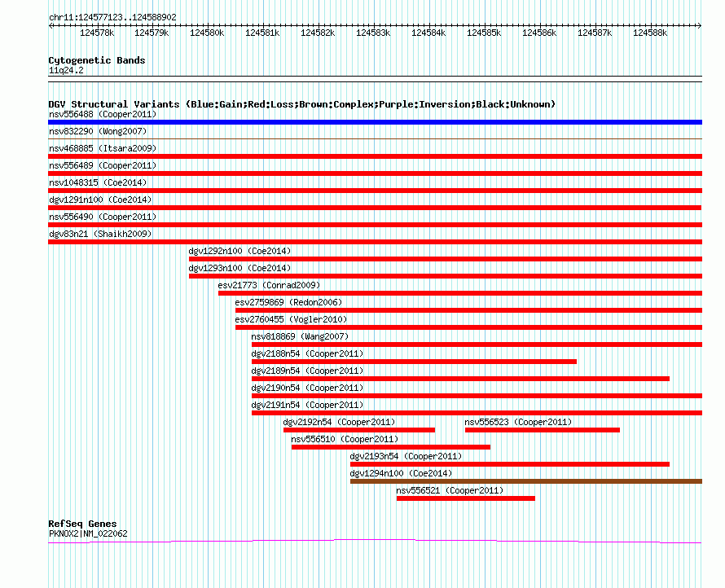Select the magenta PKNOX2 gene track line
725x588 pixels.
375,541
